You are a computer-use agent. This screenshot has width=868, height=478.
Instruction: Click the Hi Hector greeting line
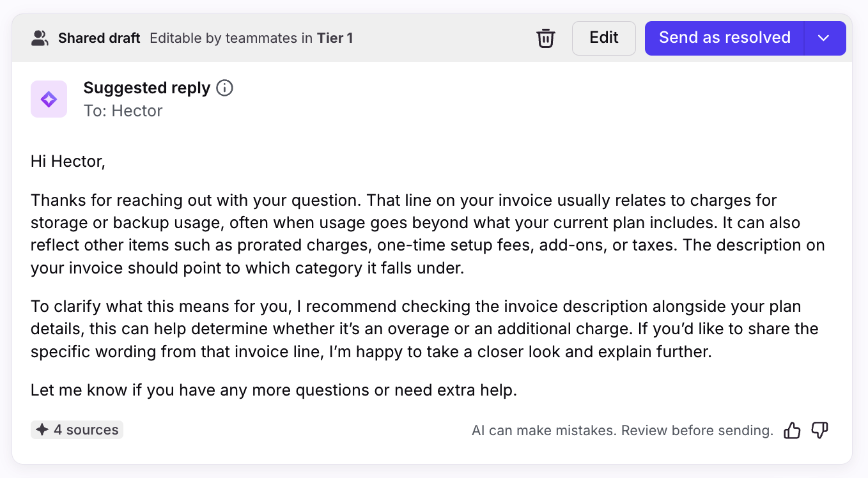(x=68, y=161)
